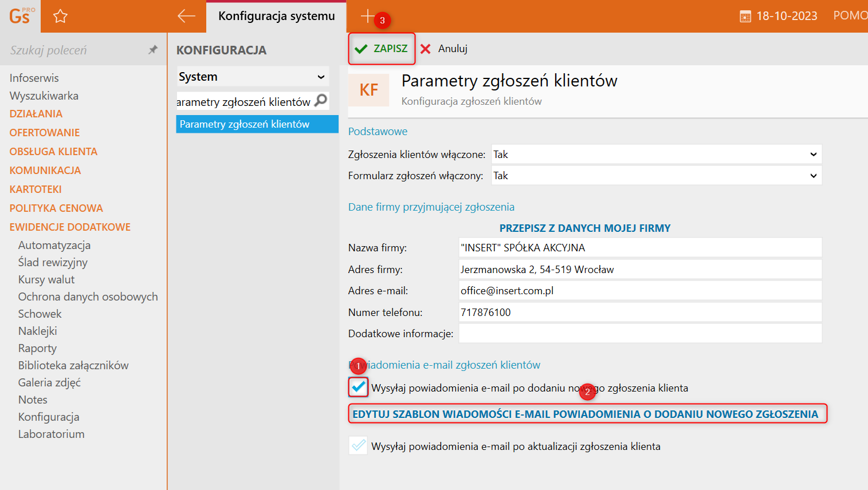Click the GS Pro logo icon

[x=21, y=16]
